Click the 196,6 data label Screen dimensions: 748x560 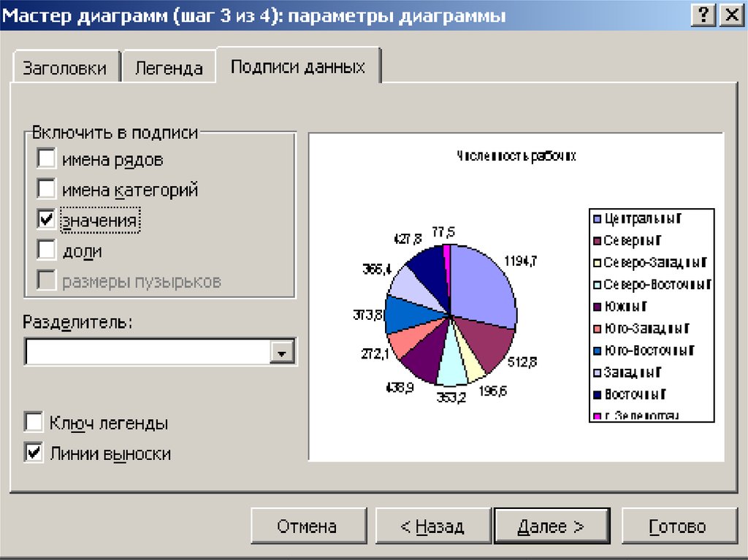[x=493, y=391]
